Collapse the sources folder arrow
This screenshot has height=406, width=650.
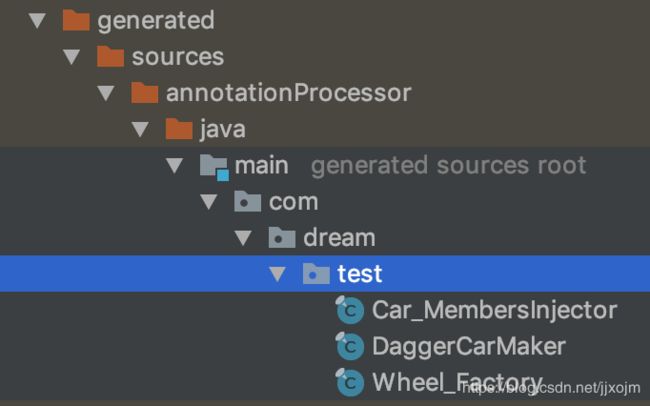[x=72, y=56]
